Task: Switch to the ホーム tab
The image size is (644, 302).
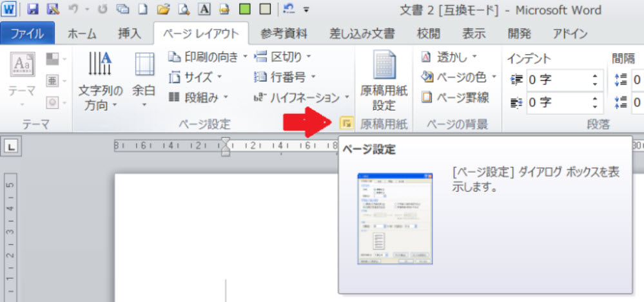Action: (81, 33)
